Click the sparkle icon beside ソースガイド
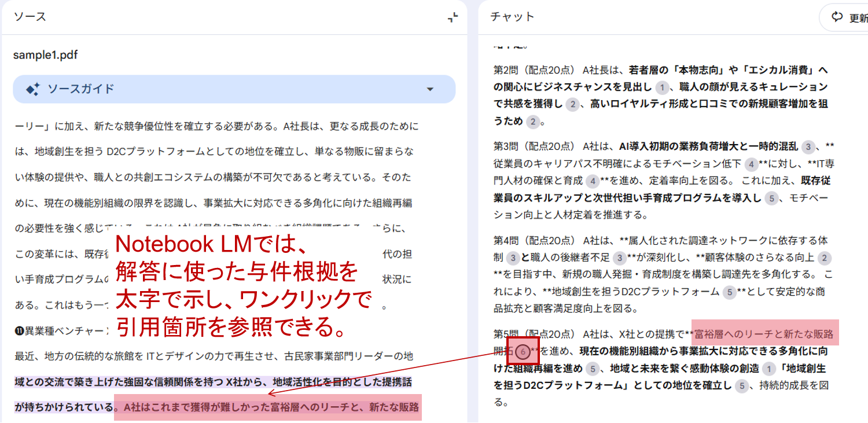Viewport: 868px width, 423px height. pyautogui.click(x=32, y=89)
